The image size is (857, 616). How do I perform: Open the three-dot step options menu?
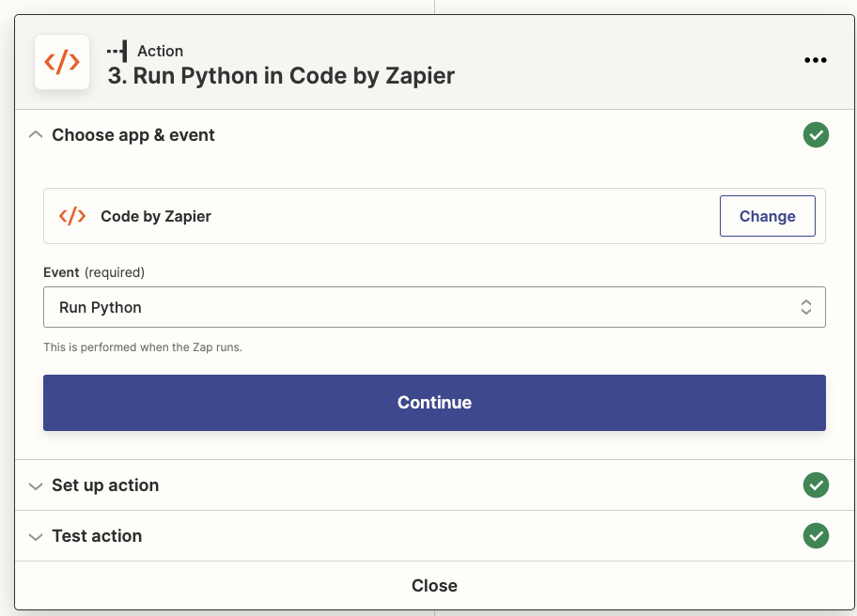(815, 60)
